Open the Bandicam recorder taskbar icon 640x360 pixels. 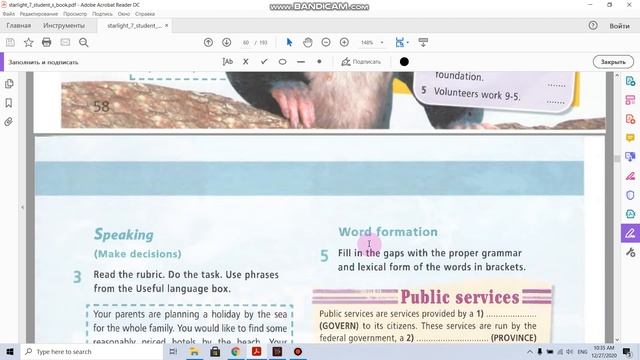pos(298,351)
